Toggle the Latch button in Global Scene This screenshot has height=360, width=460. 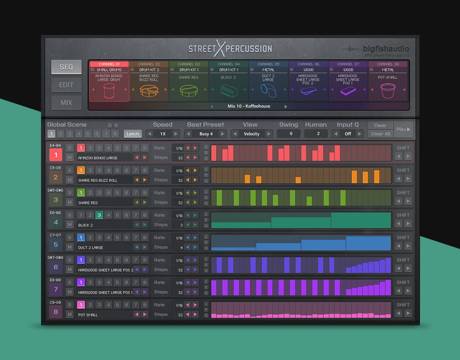tap(133, 134)
